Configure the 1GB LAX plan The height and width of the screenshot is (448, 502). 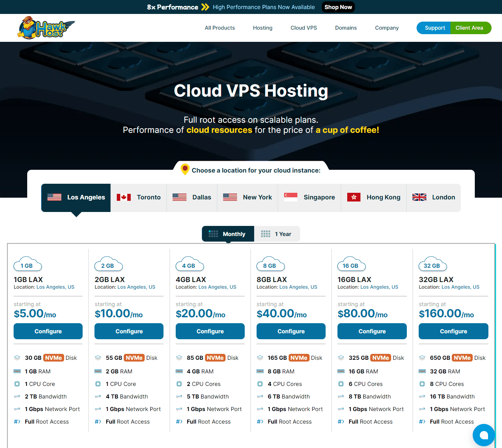[48, 331]
